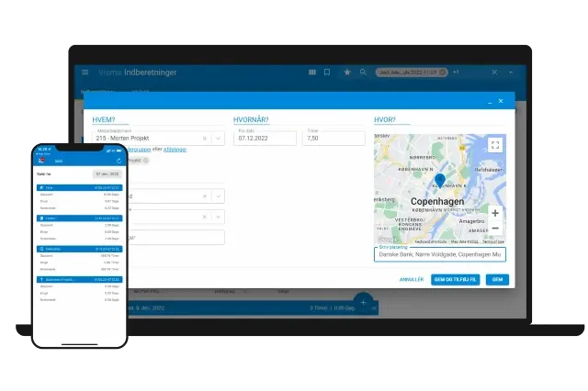The image size is (588, 391).
Task: Expand the third dropdown in HVEM section
Action: (218, 217)
